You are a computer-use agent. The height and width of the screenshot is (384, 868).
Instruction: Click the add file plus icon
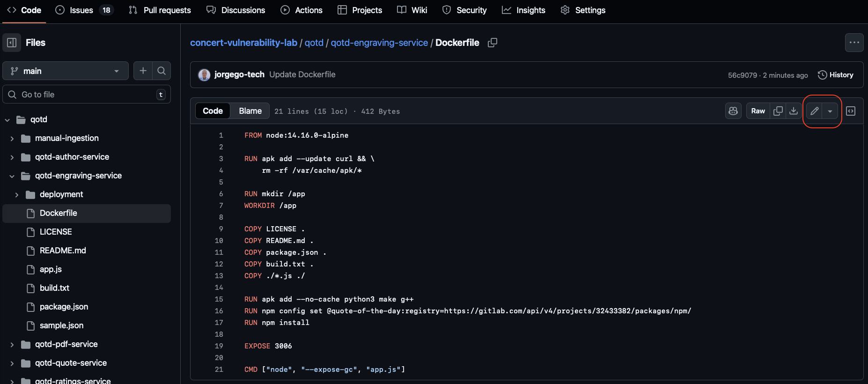(x=143, y=71)
